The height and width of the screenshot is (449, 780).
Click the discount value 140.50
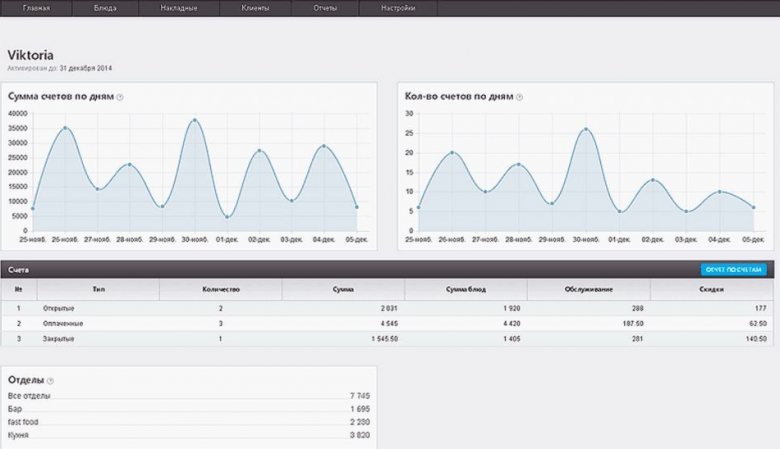[756, 339]
